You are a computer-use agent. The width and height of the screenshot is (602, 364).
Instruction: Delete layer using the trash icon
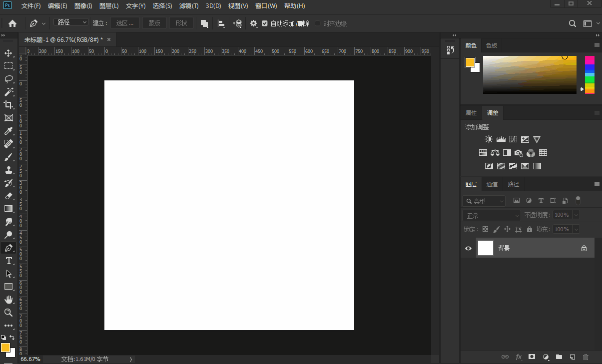586,357
